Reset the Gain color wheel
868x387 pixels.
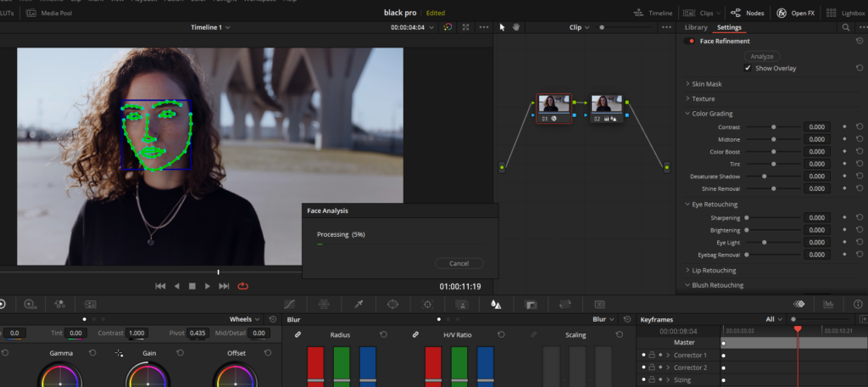[x=180, y=352]
